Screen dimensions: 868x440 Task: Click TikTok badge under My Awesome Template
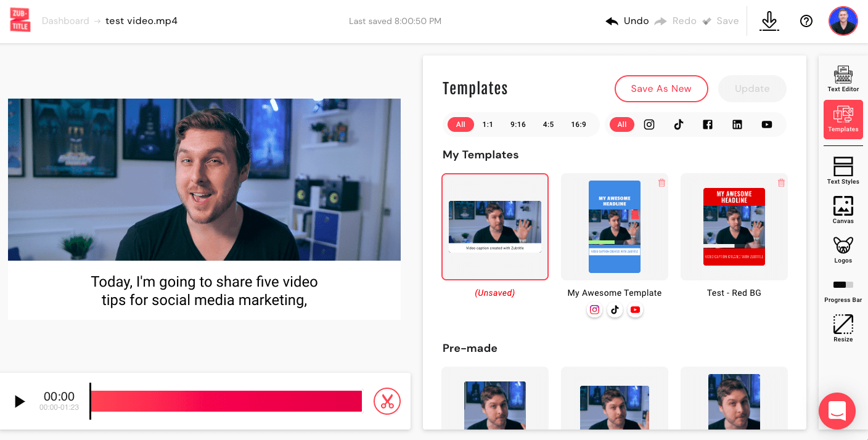[615, 310]
